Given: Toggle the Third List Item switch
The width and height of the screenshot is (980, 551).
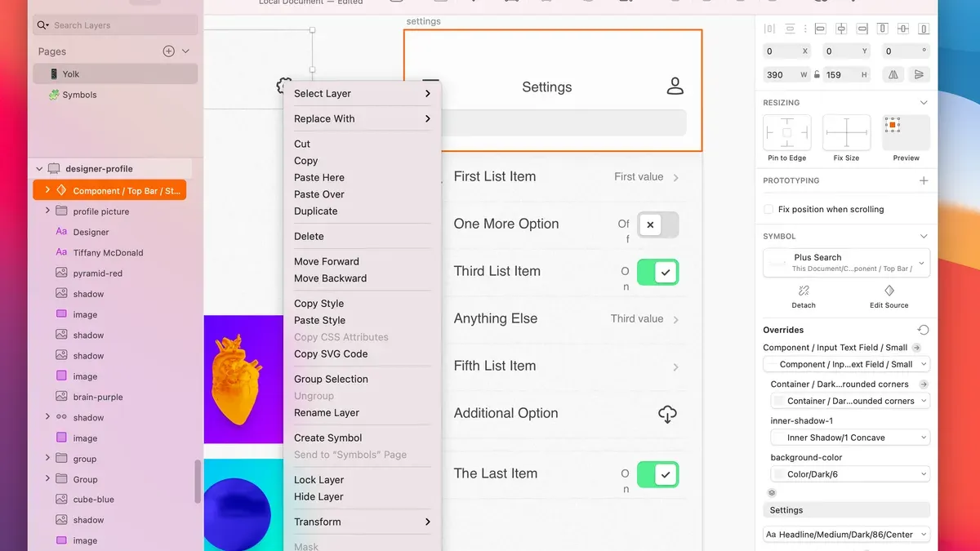Looking at the screenshot, I should point(657,272).
